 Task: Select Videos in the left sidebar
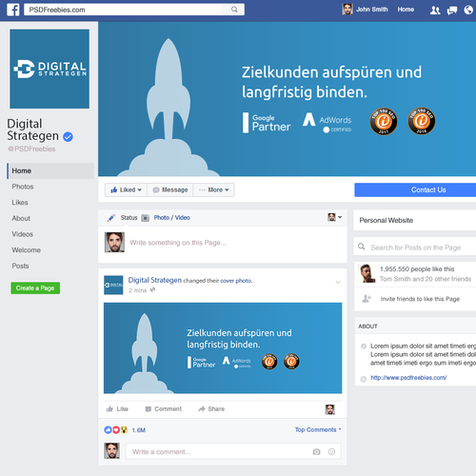click(22, 234)
